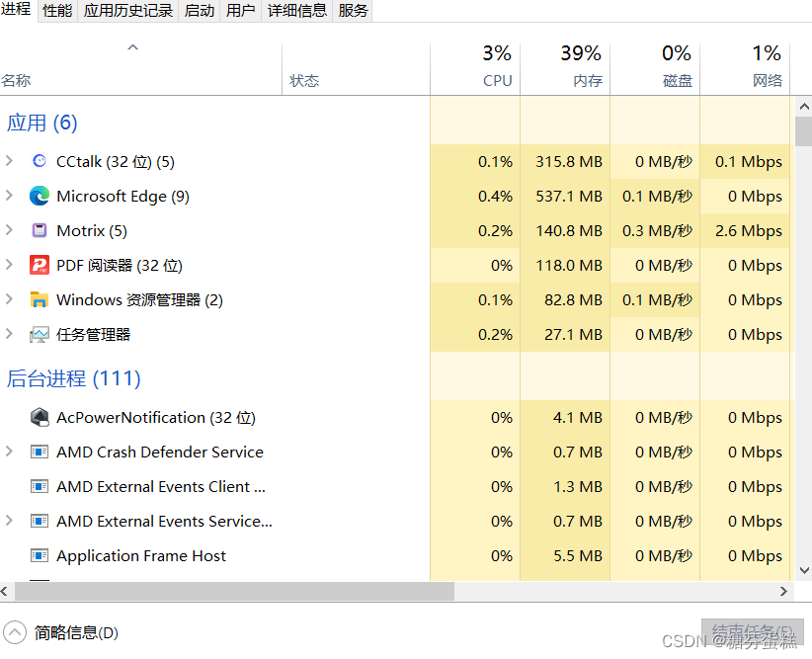Expand the CCtalk process group
This screenshot has height=659, width=812.
click(9, 161)
